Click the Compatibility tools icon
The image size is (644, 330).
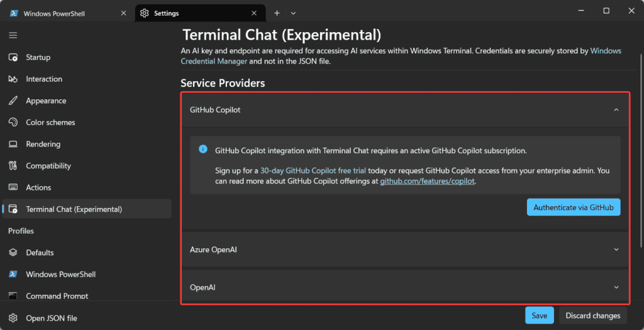click(x=13, y=166)
